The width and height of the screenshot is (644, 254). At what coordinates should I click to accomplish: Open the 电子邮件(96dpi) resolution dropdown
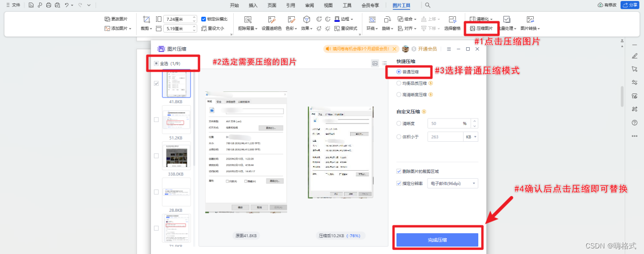[453, 183]
